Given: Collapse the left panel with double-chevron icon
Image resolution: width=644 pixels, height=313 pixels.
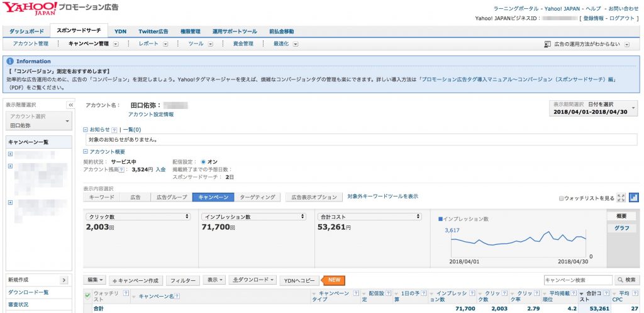Looking at the screenshot, I should [x=70, y=105].
